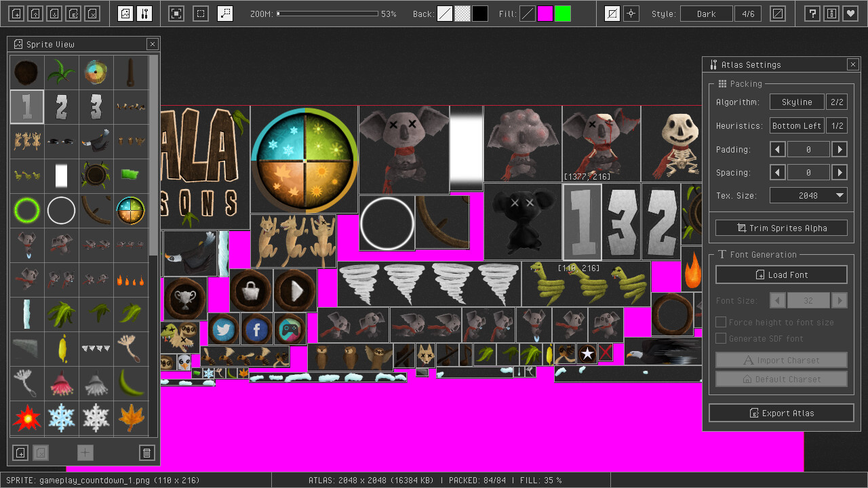The image size is (868, 488).
Task: Toggle the Atlas Settings tools icon in toolbar
Action: [x=144, y=14]
